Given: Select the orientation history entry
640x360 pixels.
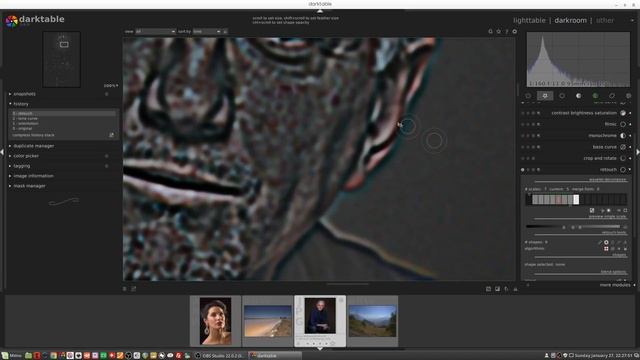Looking at the screenshot, I should (x=63, y=123).
